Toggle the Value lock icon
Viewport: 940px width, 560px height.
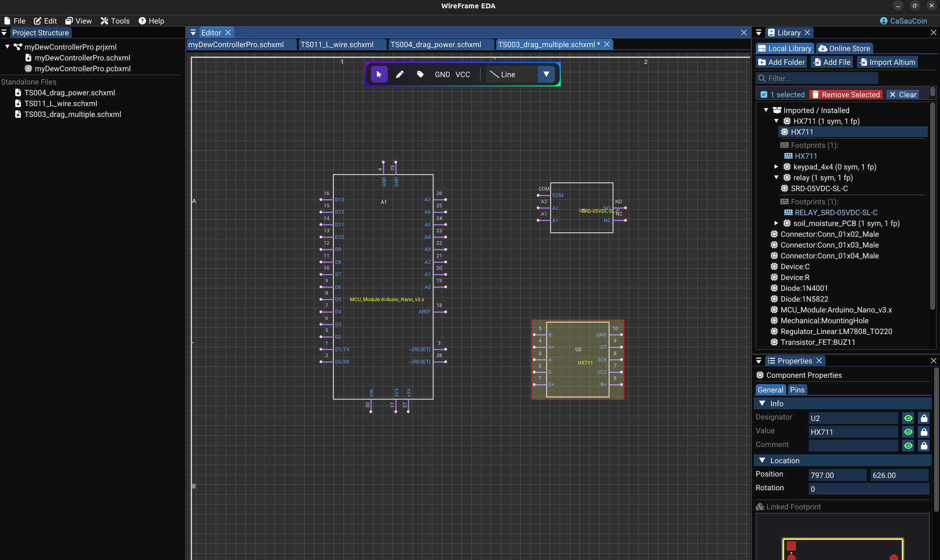tap(924, 432)
